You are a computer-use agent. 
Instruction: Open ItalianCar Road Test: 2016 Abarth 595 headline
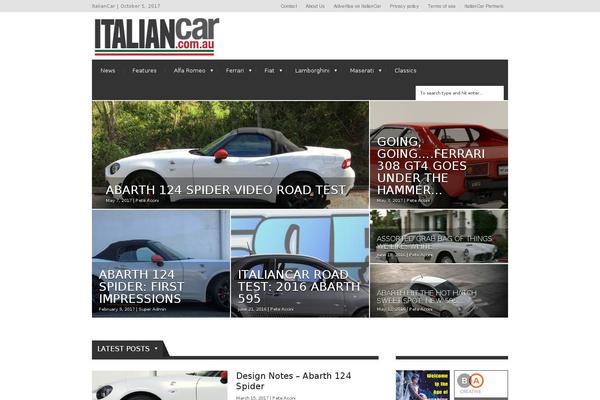pyautogui.click(x=299, y=287)
